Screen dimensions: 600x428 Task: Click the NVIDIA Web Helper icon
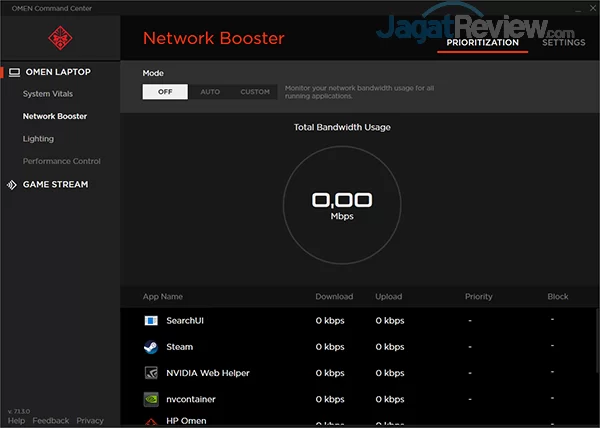pyautogui.click(x=151, y=373)
